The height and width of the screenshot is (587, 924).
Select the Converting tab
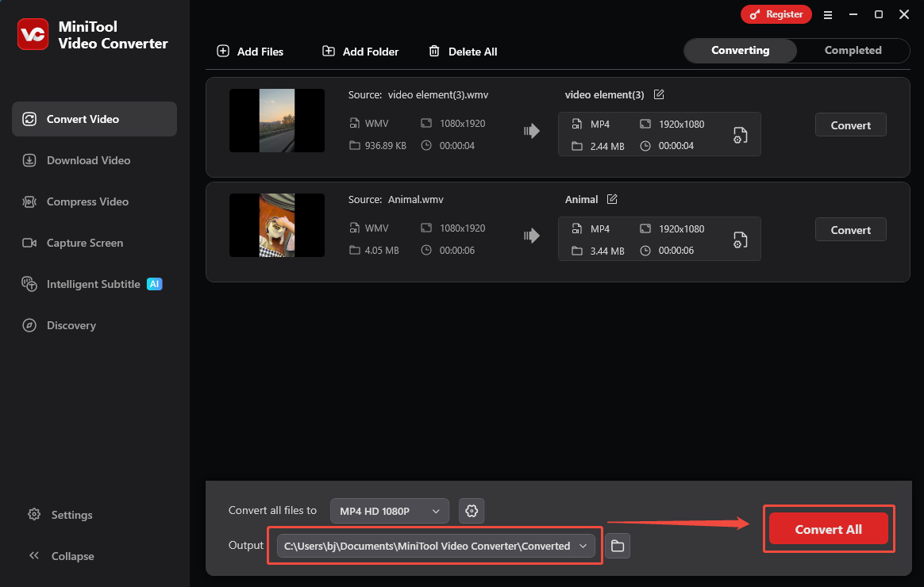coord(739,50)
